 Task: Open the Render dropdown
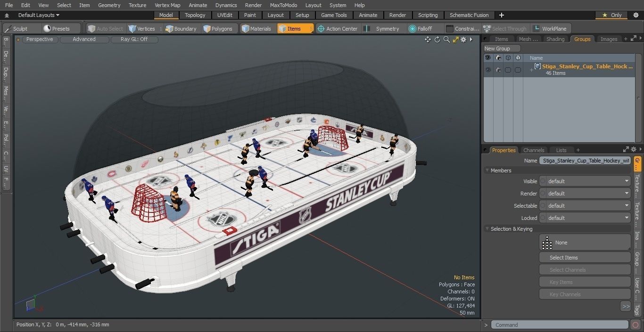585,194
